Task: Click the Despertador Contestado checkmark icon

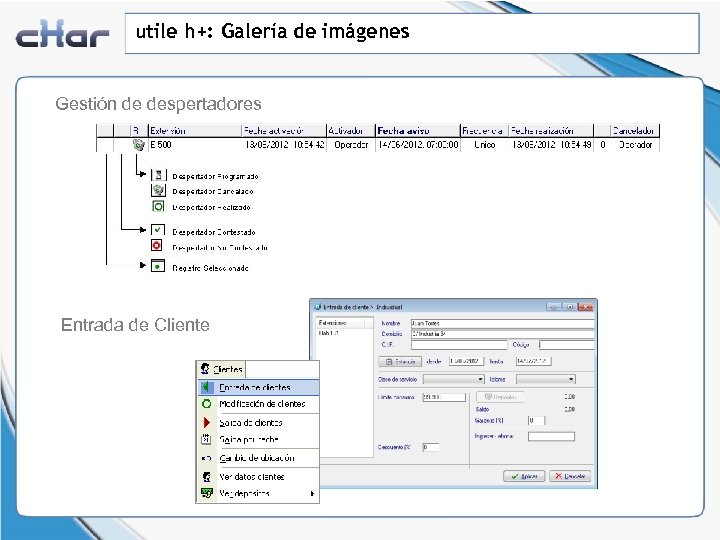Action: pos(158,230)
